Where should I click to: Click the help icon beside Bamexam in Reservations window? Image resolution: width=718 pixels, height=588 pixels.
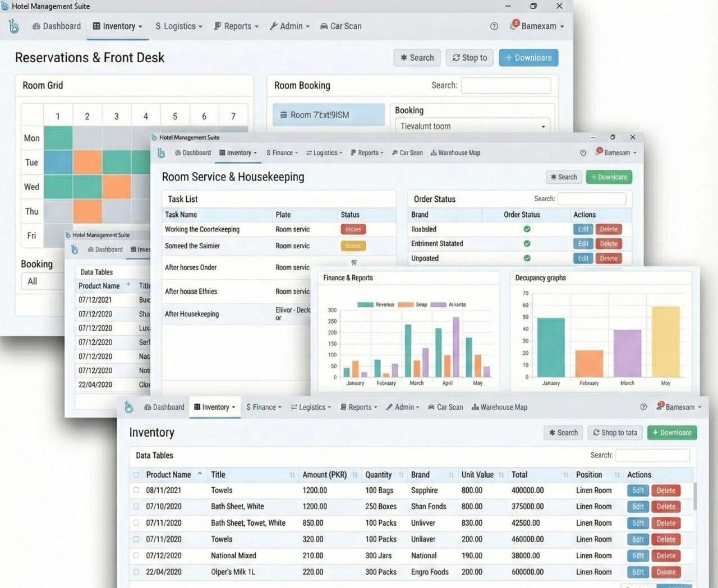point(494,26)
